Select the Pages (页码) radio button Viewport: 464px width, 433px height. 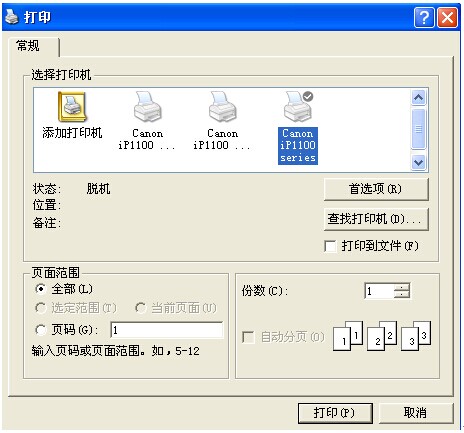point(40,330)
